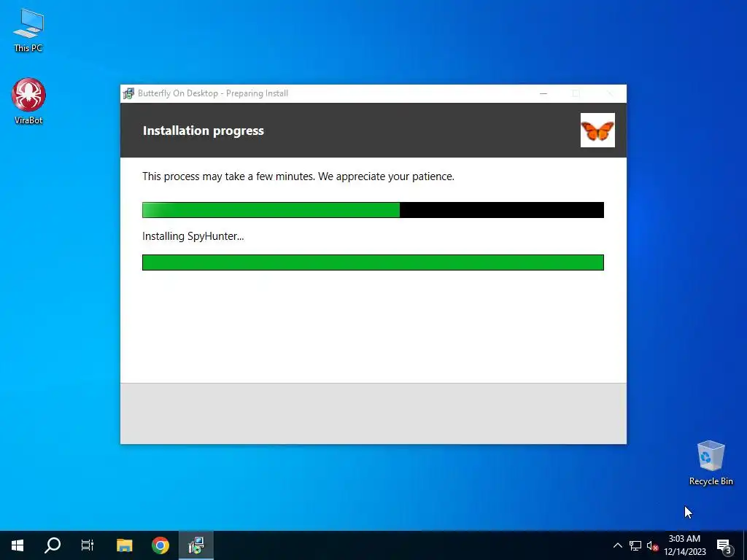Click the 'Installation progress' heading
The image size is (747, 560).
coord(204,131)
